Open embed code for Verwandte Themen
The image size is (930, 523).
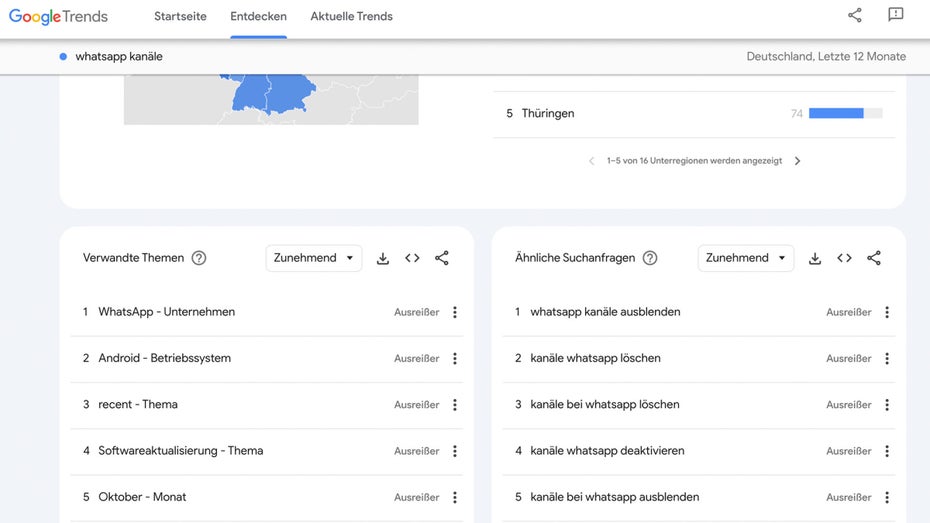coord(412,258)
